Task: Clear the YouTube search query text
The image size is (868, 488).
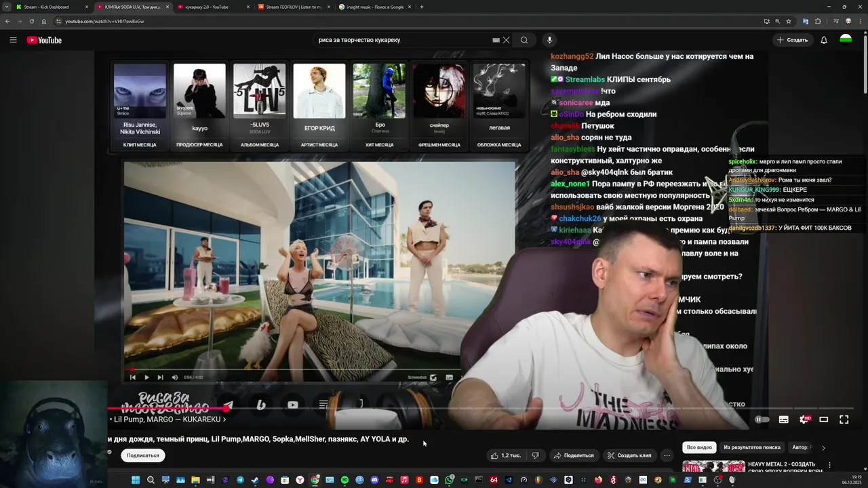Action: click(x=506, y=40)
